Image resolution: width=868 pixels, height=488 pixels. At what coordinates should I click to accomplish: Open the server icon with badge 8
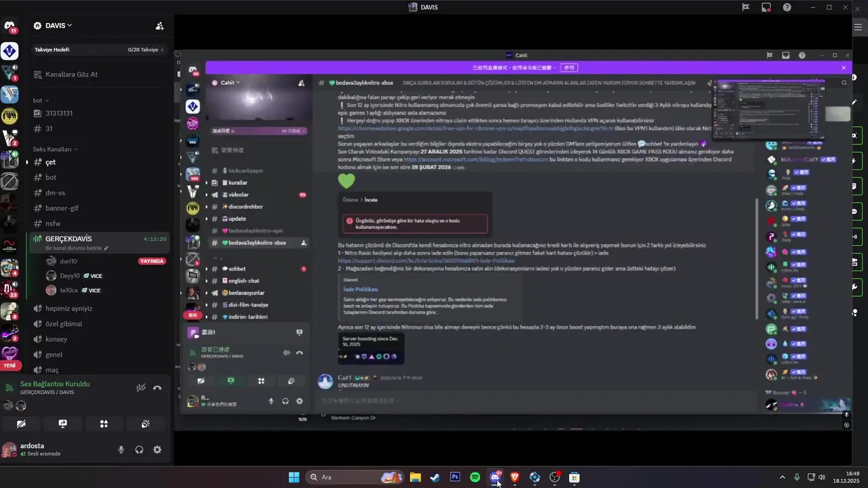[9, 311]
